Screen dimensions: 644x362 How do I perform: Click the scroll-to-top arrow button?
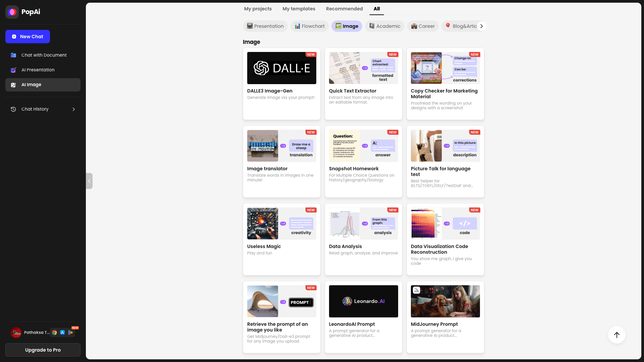click(616, 335)
